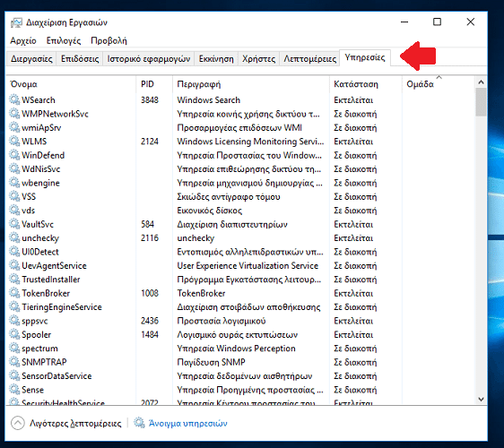This screenshot has height=448, width=504.
Task: Click the Υπηρεσία Windows Perception description
Action: 236,349
